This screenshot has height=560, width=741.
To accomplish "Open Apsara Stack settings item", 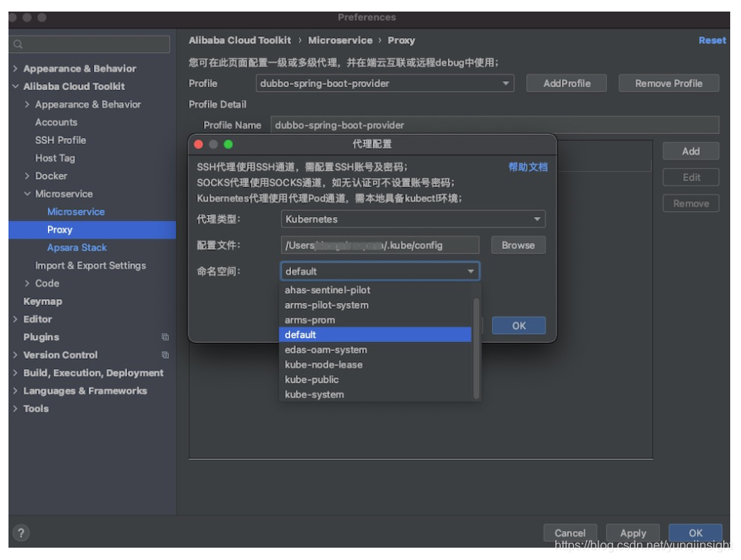I will click(x=76, y=247).
